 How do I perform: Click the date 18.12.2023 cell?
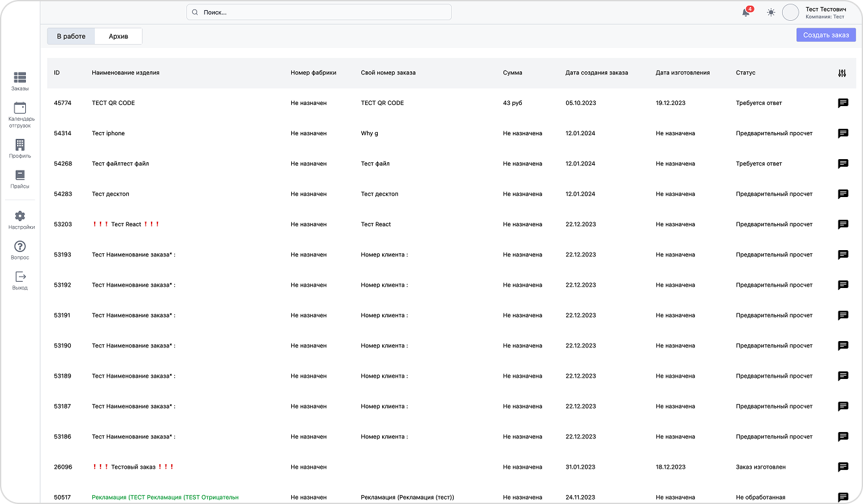point(670,467)
